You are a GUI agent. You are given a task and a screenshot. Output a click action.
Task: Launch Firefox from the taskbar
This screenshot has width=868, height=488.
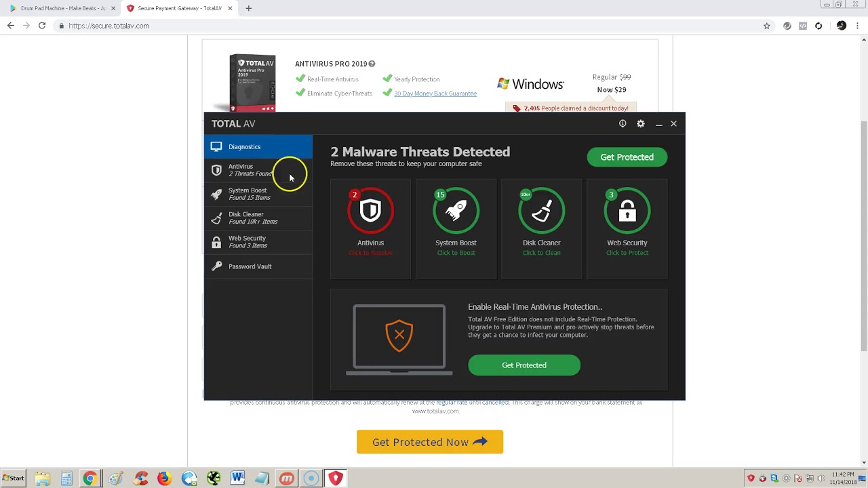[x=164, y=479]
